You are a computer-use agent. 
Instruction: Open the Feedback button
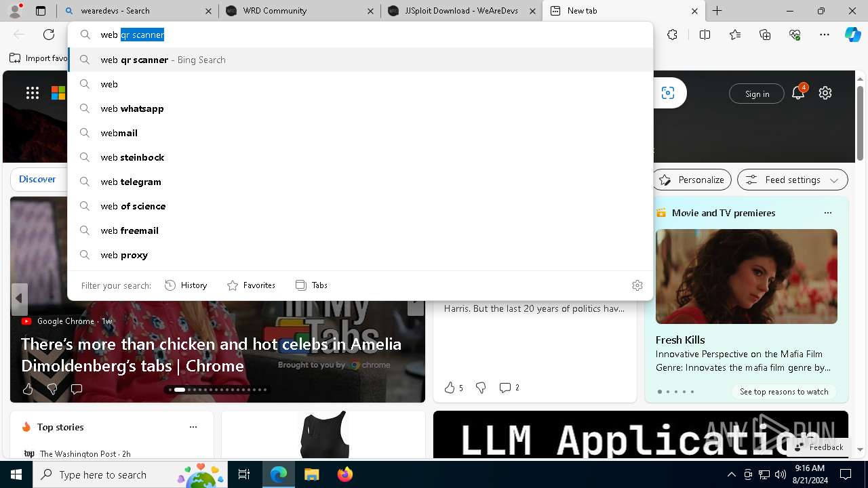click(818, 447)
